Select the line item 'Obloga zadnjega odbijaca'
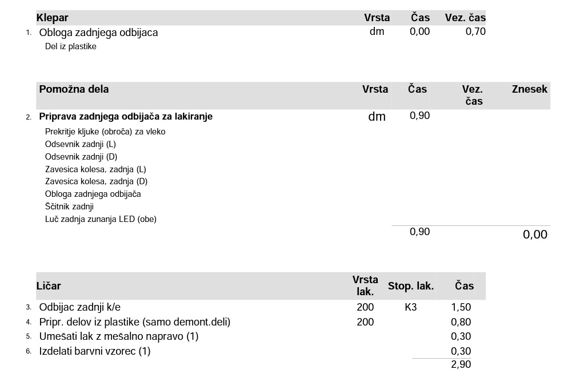This screenshot has width=588, height=381. coord(98,33)
